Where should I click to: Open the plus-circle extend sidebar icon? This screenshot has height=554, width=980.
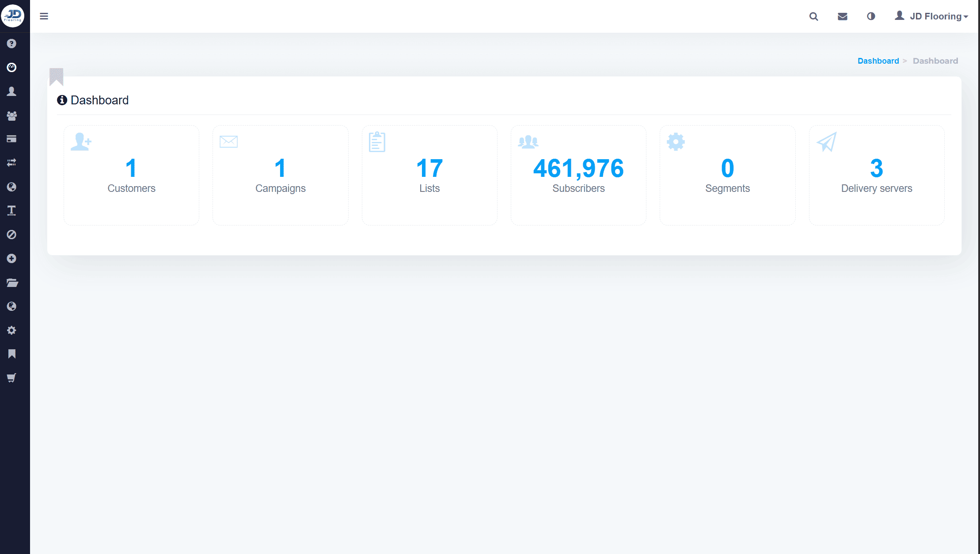[x=12, y=258]
